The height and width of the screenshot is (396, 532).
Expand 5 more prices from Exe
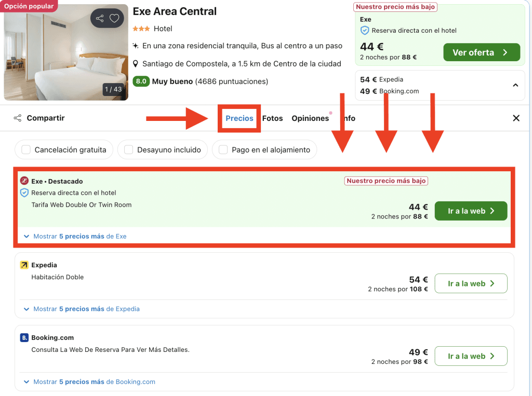click(x=75, y=236)
